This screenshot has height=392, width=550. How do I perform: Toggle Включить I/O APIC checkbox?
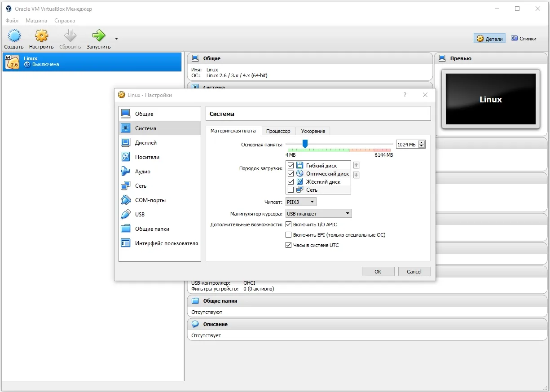pos(289,225)
